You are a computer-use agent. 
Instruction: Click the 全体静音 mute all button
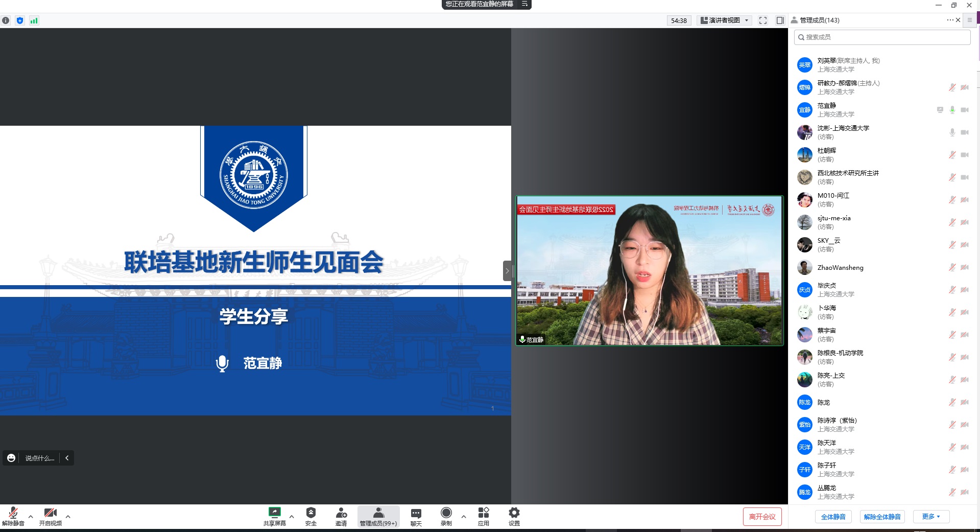(x=833, y=517)
